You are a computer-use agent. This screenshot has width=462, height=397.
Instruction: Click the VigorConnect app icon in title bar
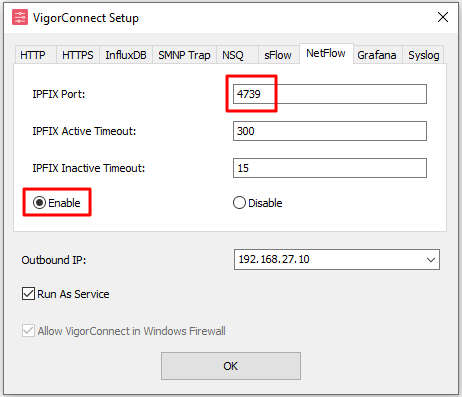pyautogui.click(x=20, y=17)
